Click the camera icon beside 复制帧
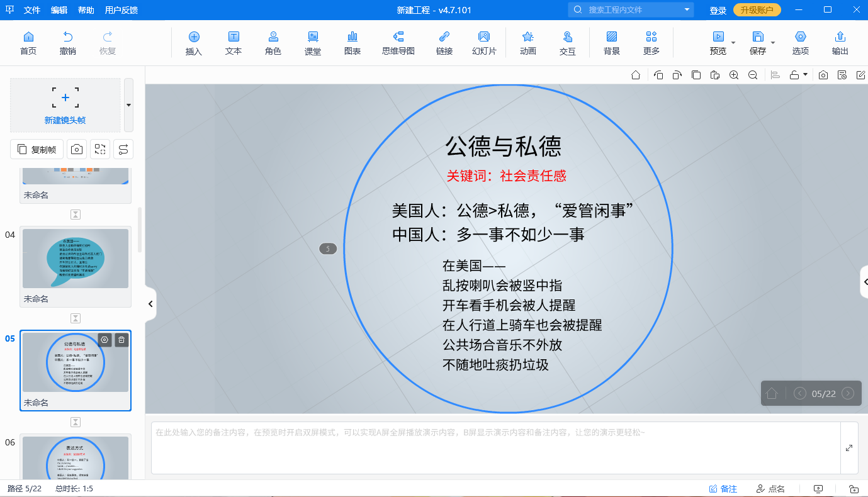This screenshot has width=868, height=497. [77, 149]
